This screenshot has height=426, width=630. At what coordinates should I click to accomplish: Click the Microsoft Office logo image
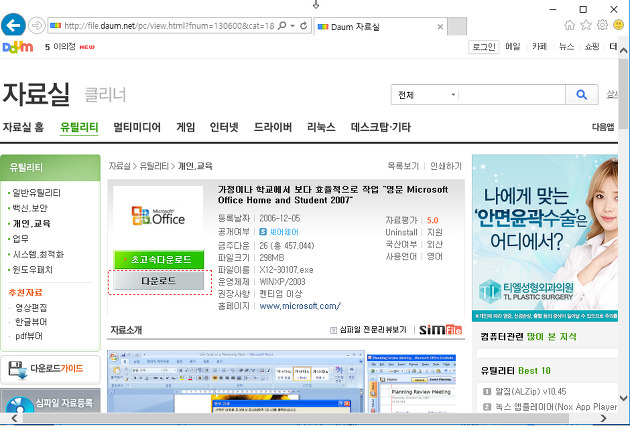click(158, 216)
